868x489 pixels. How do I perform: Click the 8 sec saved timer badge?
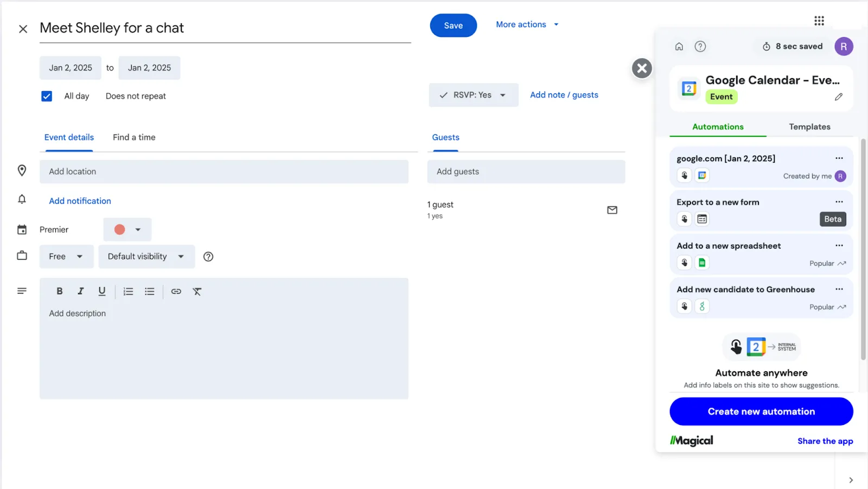[793, 47]
